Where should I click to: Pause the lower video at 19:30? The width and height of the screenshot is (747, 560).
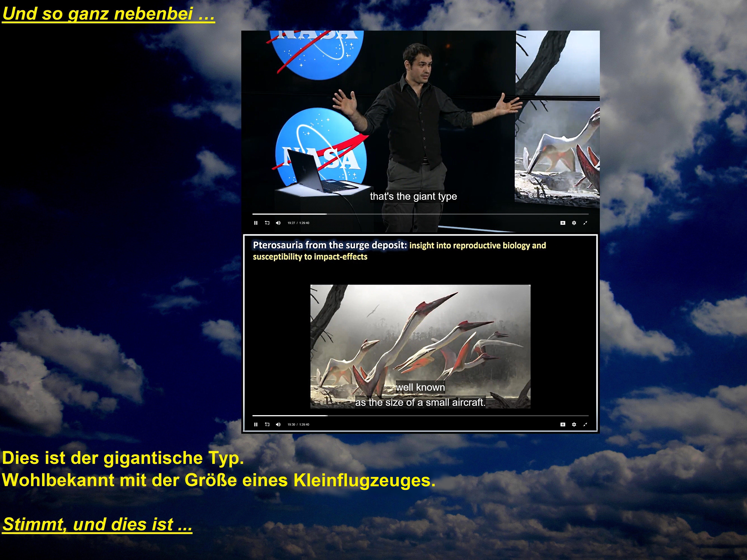coord(256,424)
